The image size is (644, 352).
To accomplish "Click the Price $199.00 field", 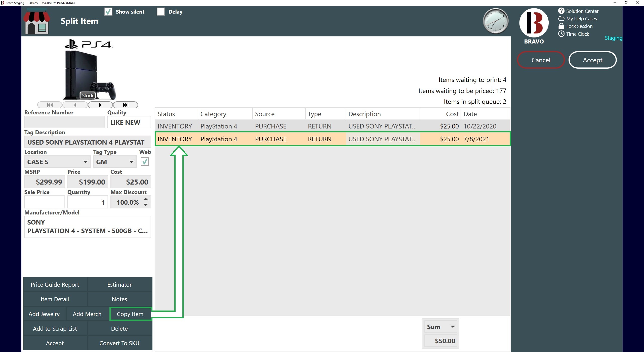I will coord(88,182).
